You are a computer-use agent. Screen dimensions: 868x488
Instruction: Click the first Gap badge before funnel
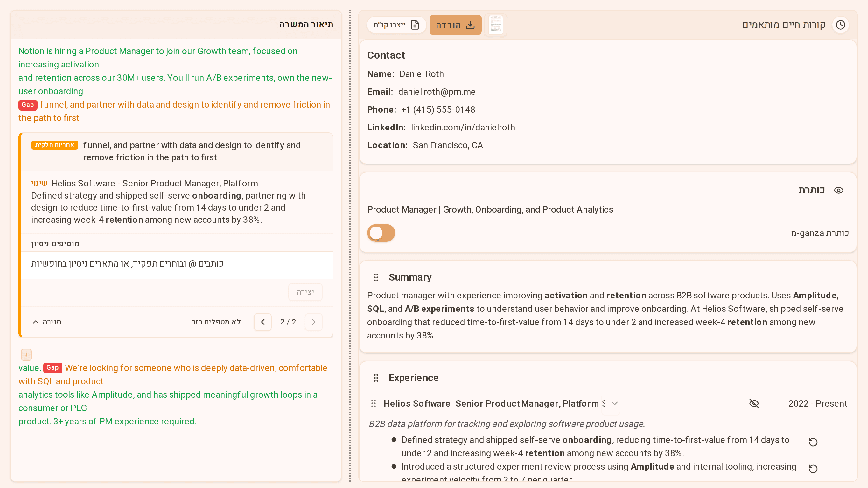[x=28, y=105]
